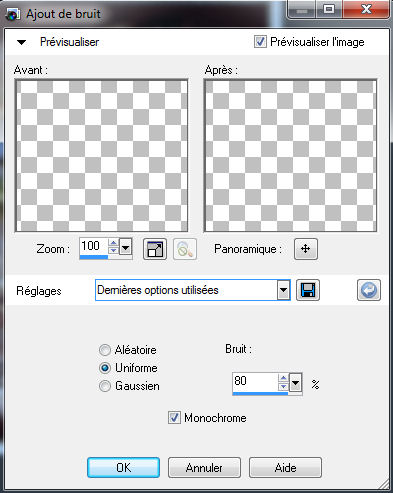393x493 pixels.
Task: Open help with the Aide button
Action: (x=285, y=467)
